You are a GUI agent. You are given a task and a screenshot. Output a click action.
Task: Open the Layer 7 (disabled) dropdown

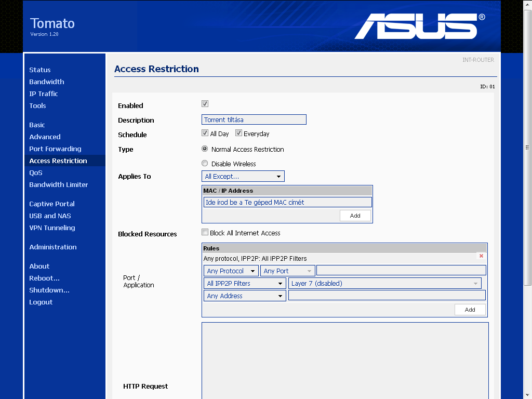click(x=385, y=283)
